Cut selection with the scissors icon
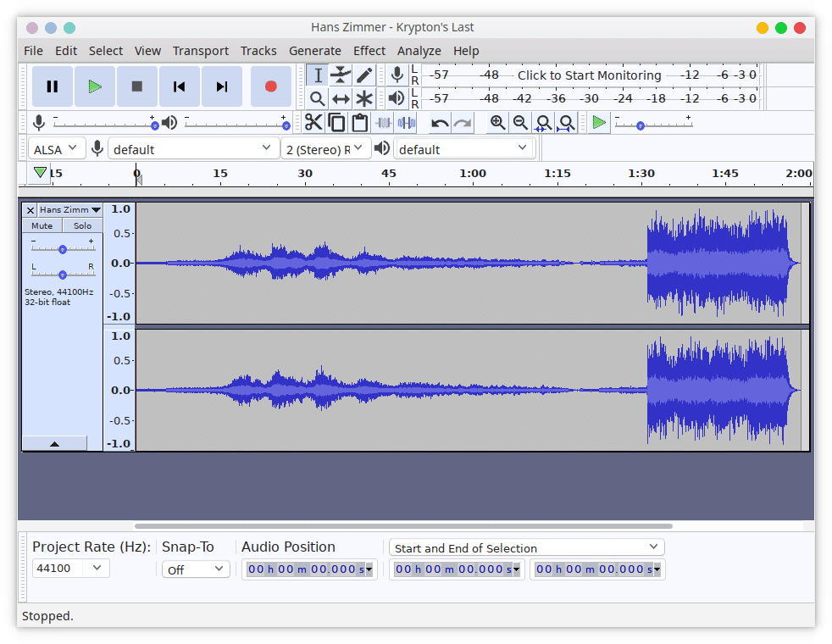 pos(313,123)
